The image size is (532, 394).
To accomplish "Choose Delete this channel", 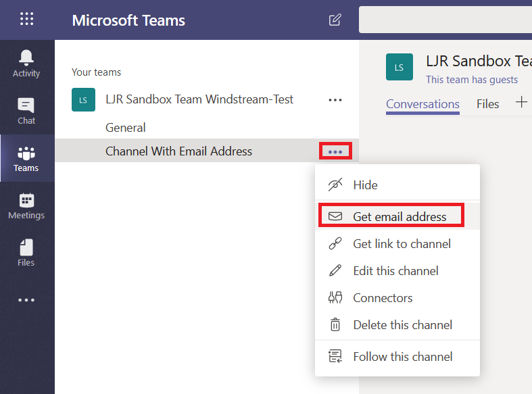I will tap(397, 325).
